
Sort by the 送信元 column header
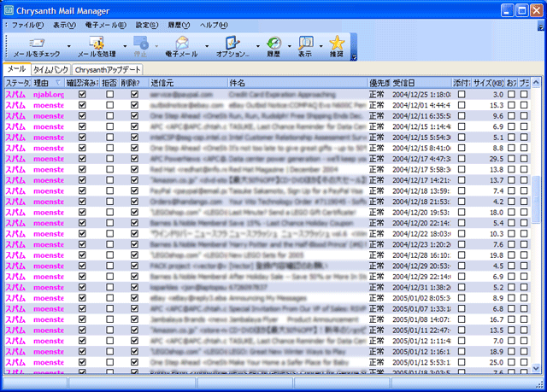[188, 83]
